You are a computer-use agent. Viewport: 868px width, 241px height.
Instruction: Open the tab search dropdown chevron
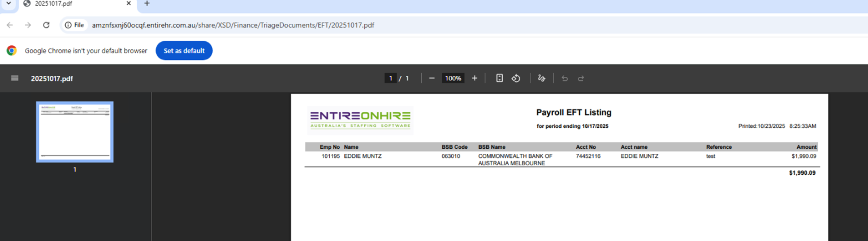coord(8,3)
